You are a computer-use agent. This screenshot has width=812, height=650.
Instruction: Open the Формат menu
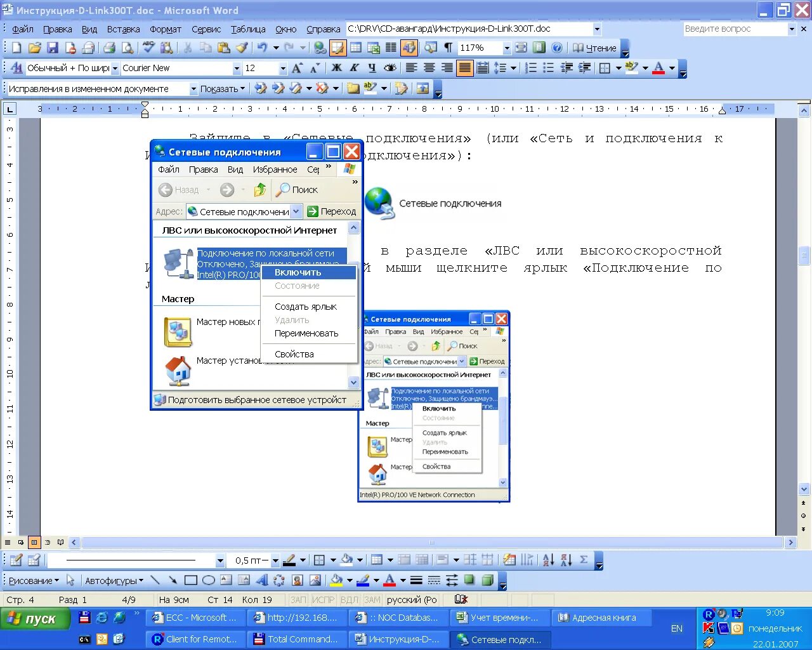(166, 29)
